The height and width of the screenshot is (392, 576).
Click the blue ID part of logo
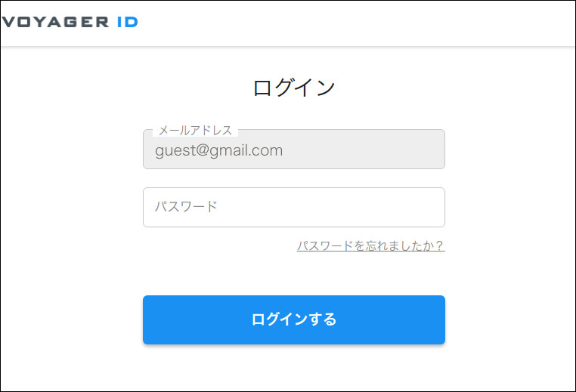[127, 22]
